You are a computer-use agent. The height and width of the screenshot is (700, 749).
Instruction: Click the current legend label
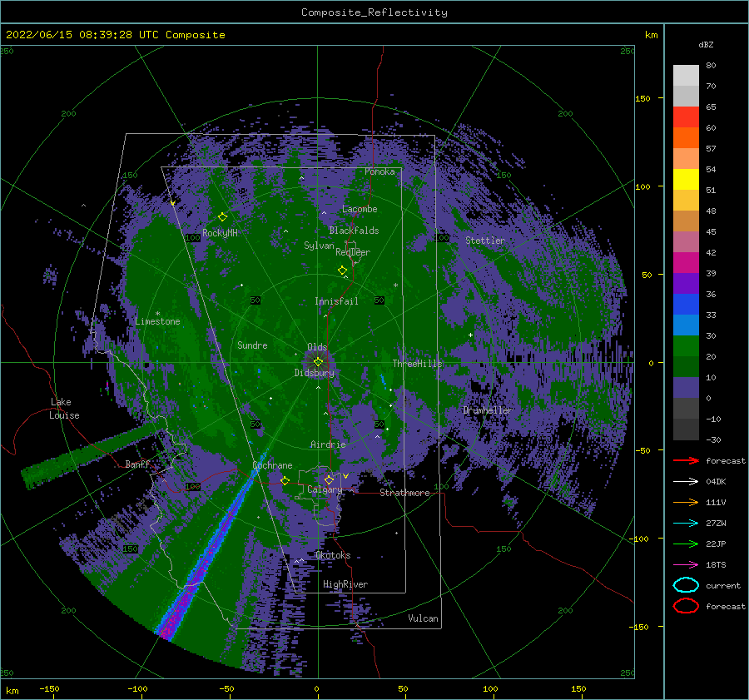(723, 586)
